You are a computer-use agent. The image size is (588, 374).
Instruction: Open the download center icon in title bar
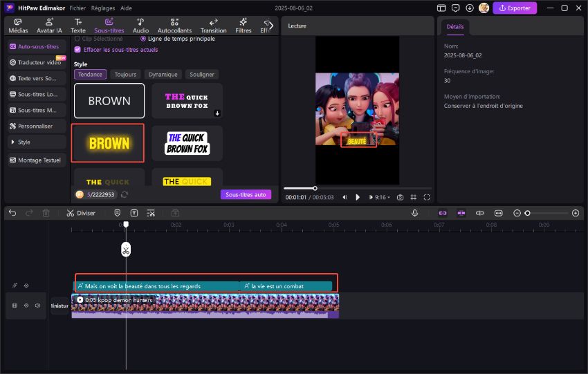(x=470, y=8)
